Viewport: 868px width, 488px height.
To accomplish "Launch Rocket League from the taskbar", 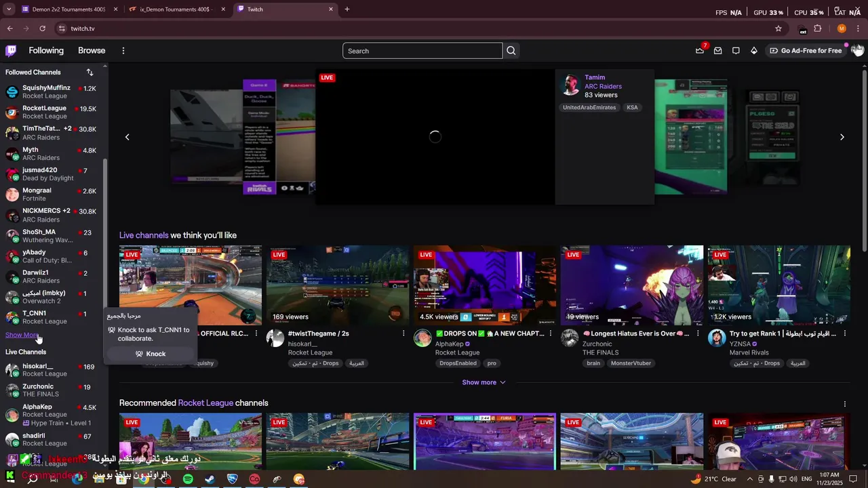I will coord(232,479).
